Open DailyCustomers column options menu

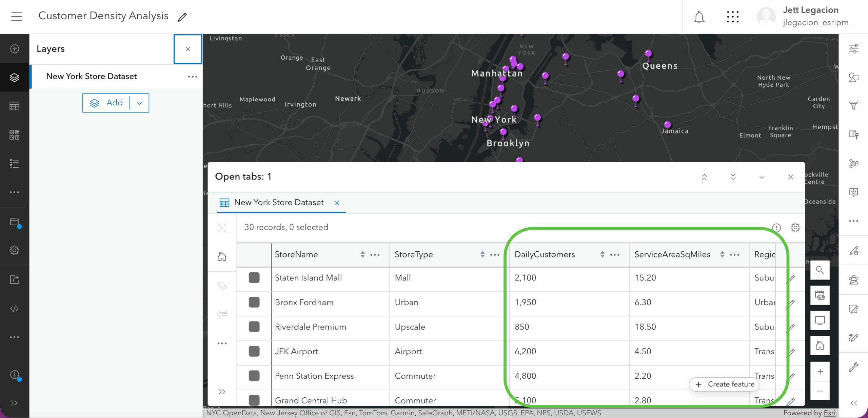coord(615,255)
